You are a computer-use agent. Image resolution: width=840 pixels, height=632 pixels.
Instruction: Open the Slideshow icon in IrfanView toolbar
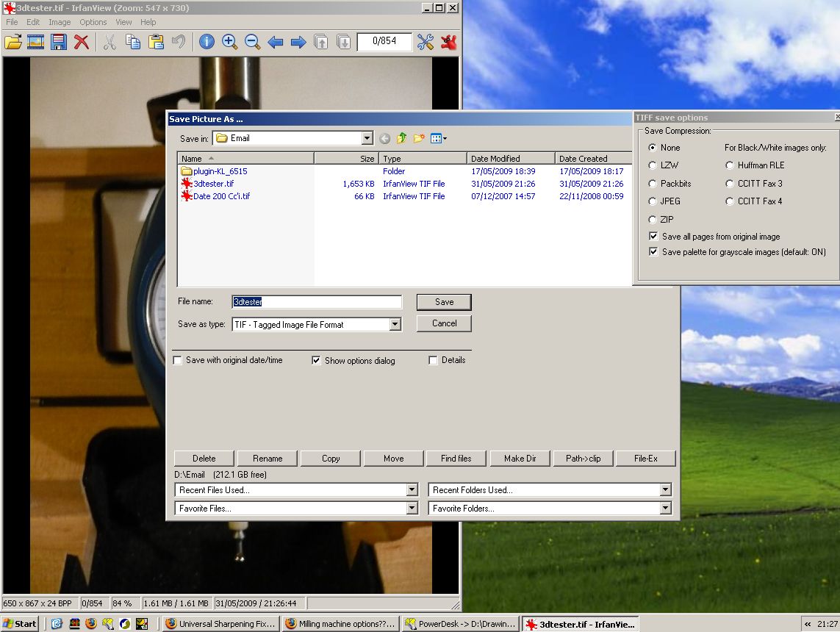click(35, 42)
